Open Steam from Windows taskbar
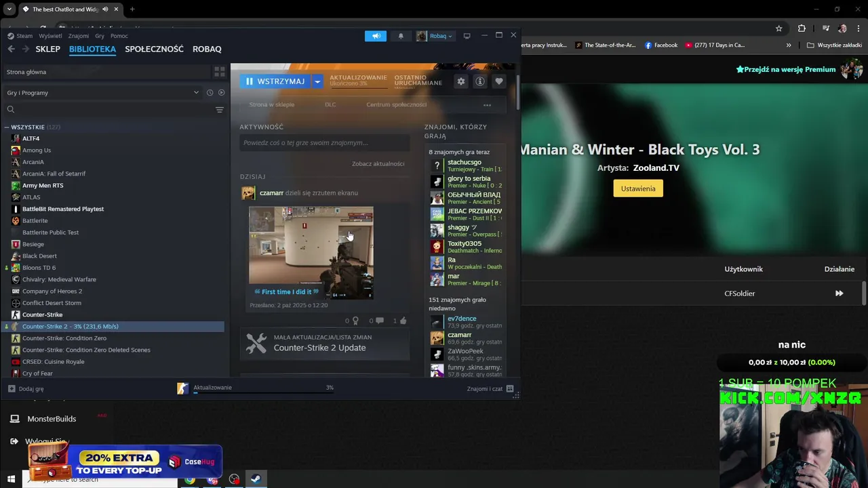The image size is (868, 488). point(256,479)
